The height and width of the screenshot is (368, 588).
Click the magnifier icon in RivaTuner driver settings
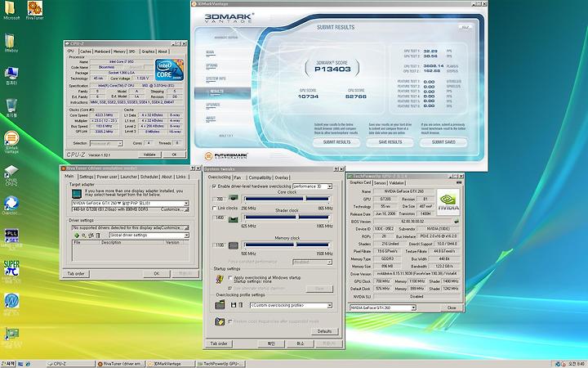point(84,236)
